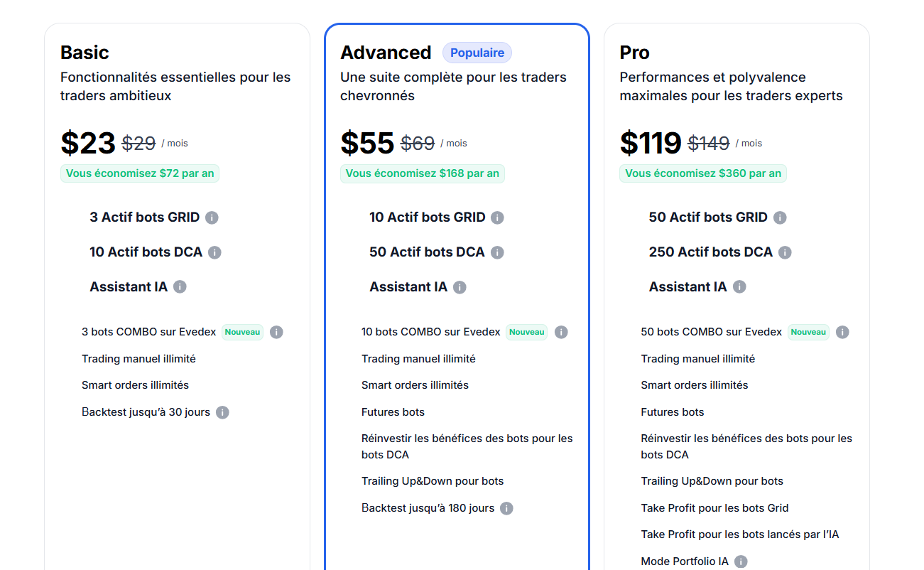The height and width of the screenshot is (570, 924).
Task: Click the Pro savings label $360 par an
Action: [703, 173]
